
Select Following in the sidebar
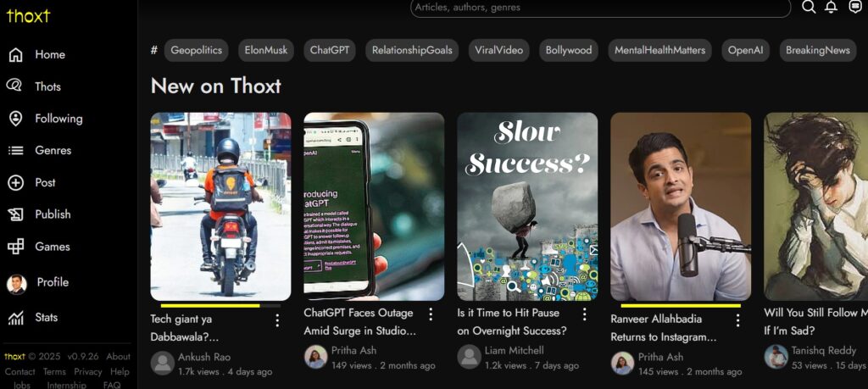pyautogui.click(x=58, y=119)
